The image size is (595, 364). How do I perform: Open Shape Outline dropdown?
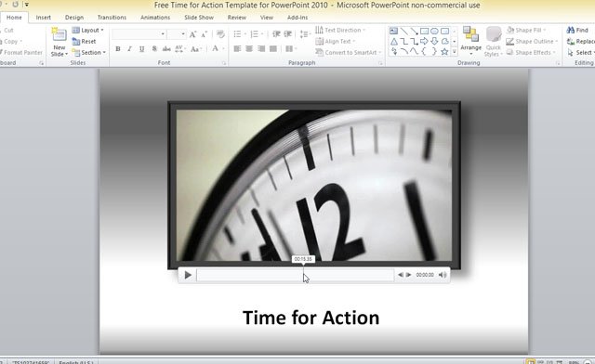[532, 42]
